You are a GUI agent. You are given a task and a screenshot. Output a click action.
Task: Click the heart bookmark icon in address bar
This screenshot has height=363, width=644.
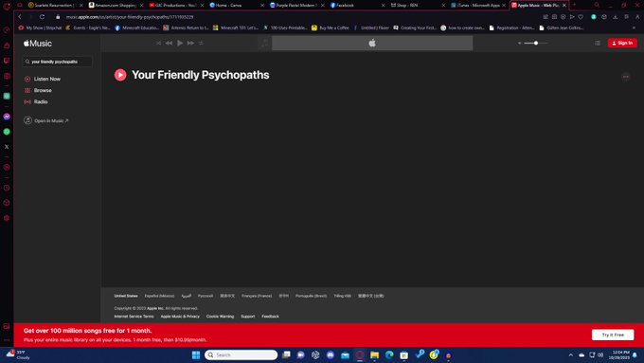pyautogui.click(x=581, y=17)
